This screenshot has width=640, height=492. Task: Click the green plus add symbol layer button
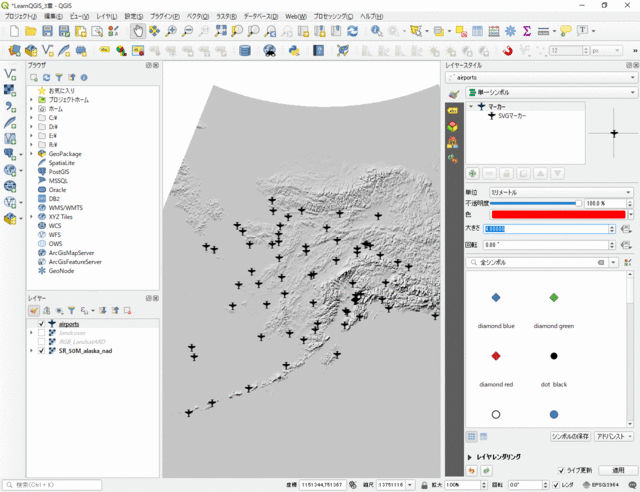coord(473,174)
